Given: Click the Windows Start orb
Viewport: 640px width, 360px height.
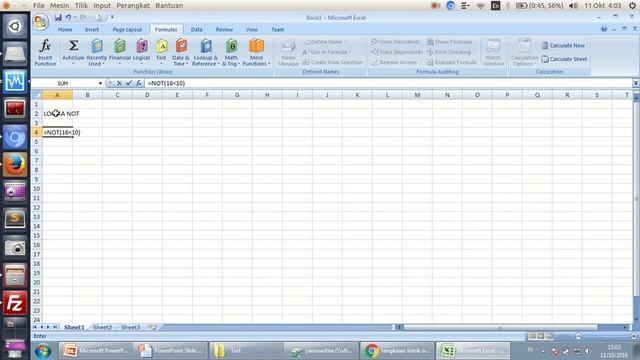Looking at the screenshot, I should tap(42, 351).
